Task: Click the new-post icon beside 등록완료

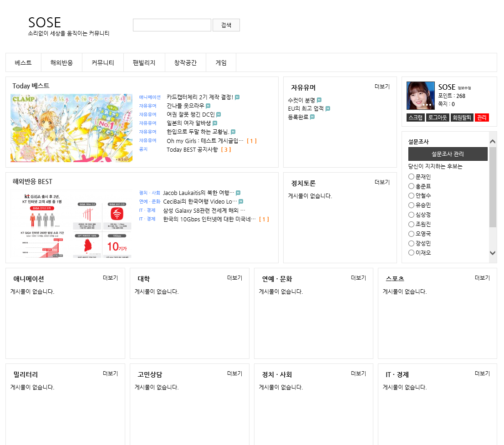Action: pos(312,117)
